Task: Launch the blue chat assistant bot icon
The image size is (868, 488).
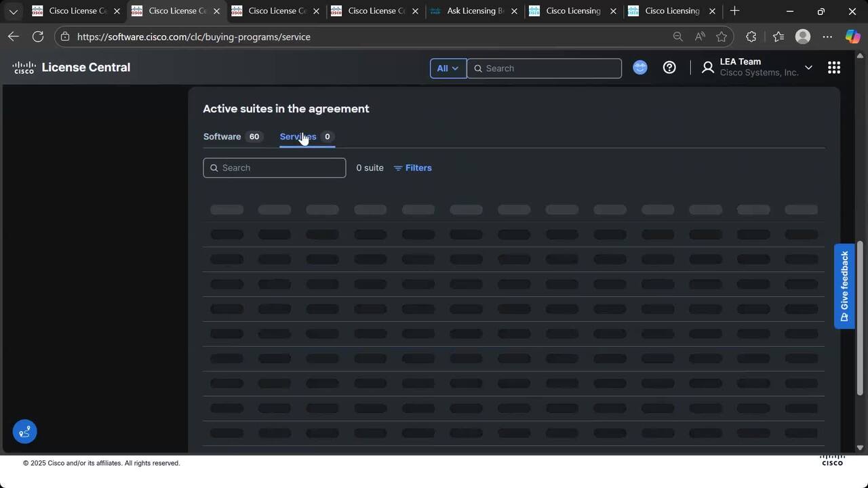Action: tap(639, 67)
